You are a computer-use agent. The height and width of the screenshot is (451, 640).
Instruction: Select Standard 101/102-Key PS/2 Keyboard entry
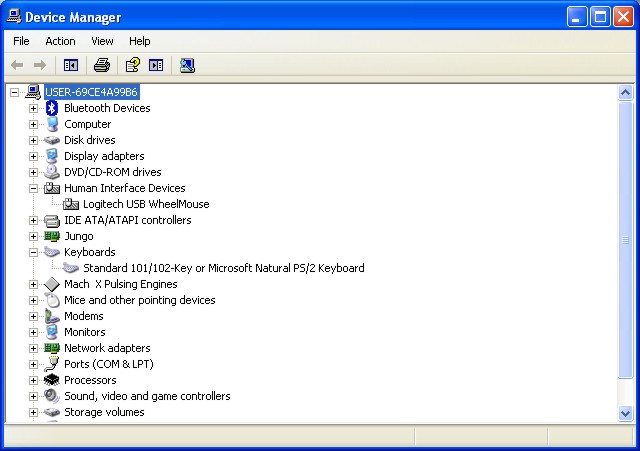click(224, 268)
